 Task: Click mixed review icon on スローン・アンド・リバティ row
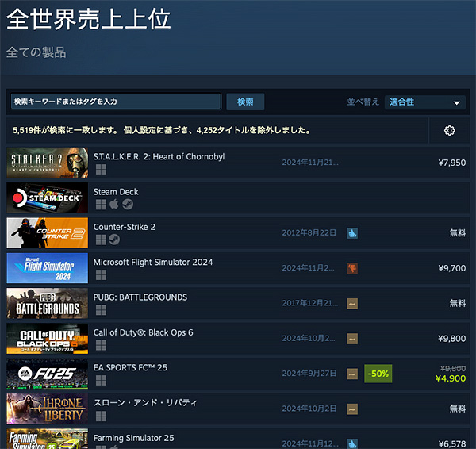coord(352,409)
